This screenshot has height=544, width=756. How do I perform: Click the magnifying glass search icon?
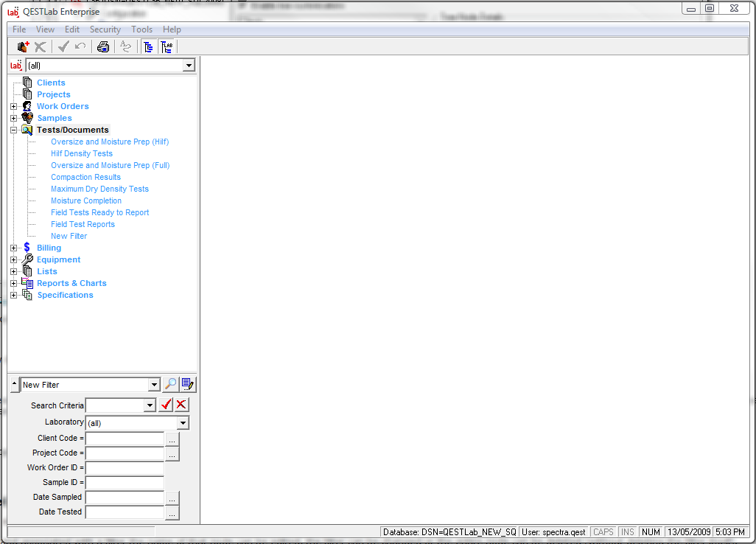pyautogui.click(x=170, y=384)
